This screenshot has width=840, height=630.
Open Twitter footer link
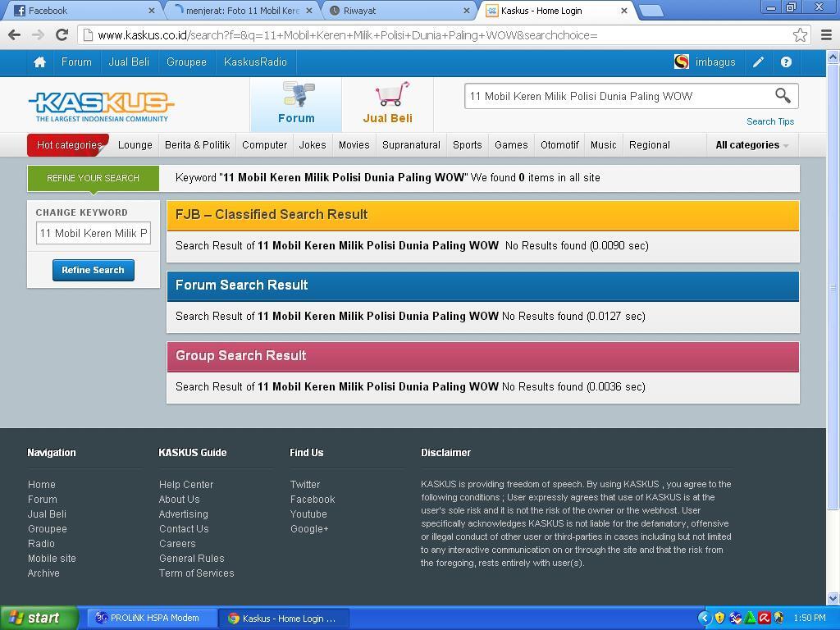(x=305, y=484)
